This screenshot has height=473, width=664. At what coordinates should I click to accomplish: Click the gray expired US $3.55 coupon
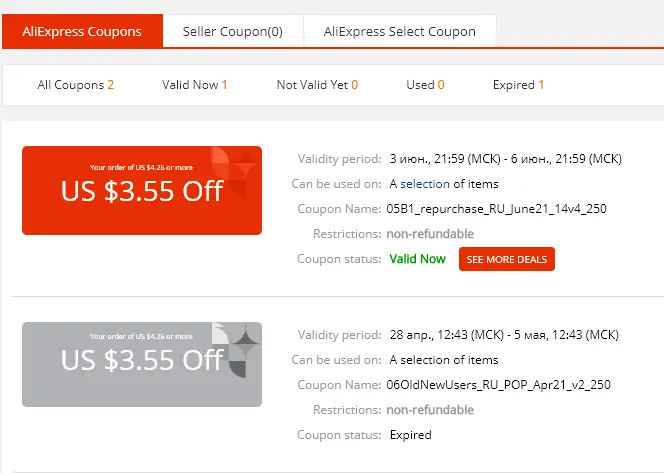tap(142, 364)
